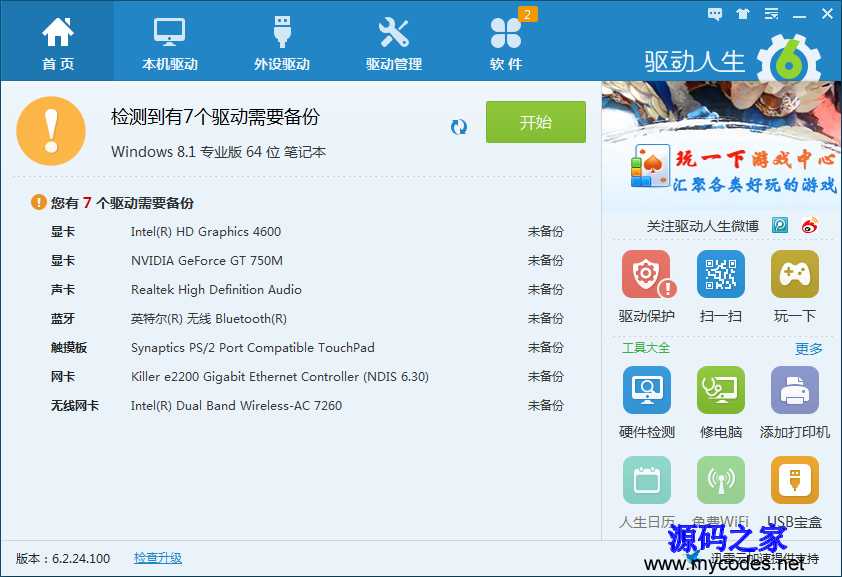Click 未备份 status for Intel HD Graphics
The height and width of the screenshot is (577, 842).
[x=546, y=232]
